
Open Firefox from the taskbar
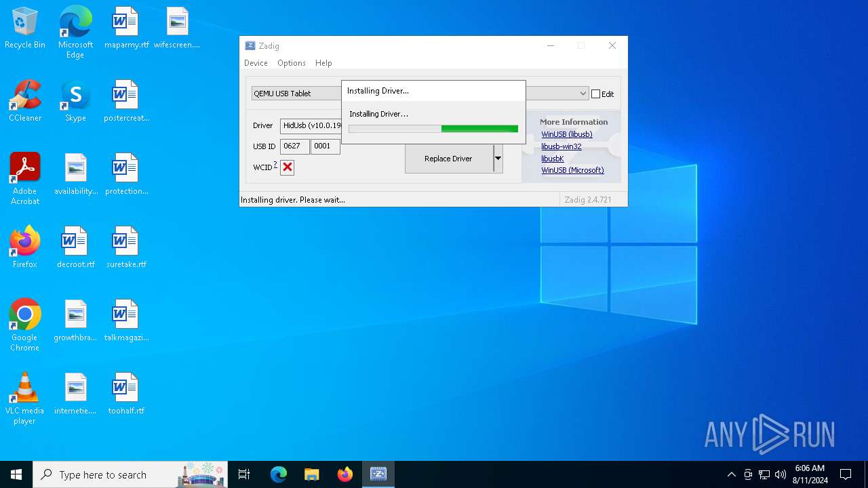tap(345, 474)
